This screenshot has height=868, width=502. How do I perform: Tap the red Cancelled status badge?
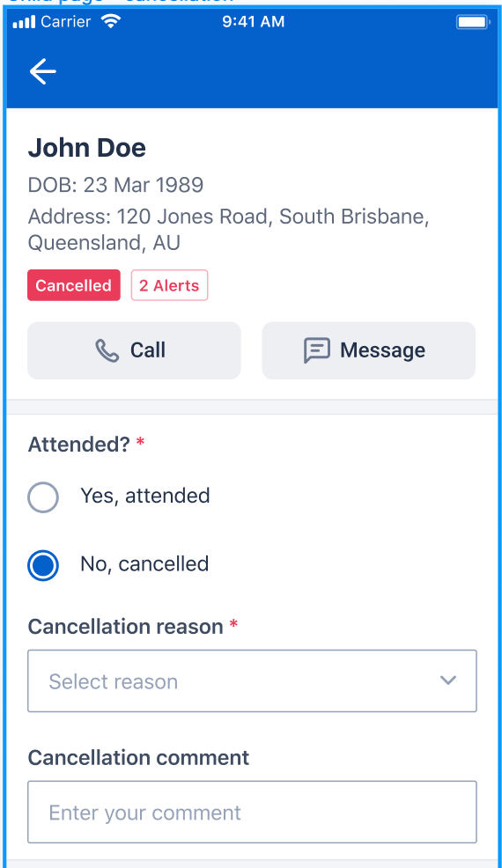(74, 285)
